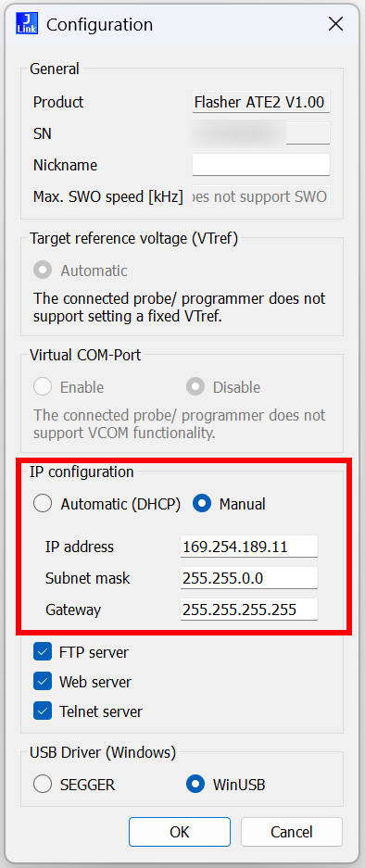Focus the IP address field
Image resolution: width=365 pixels, height=868 pixels.
point(249,547)
